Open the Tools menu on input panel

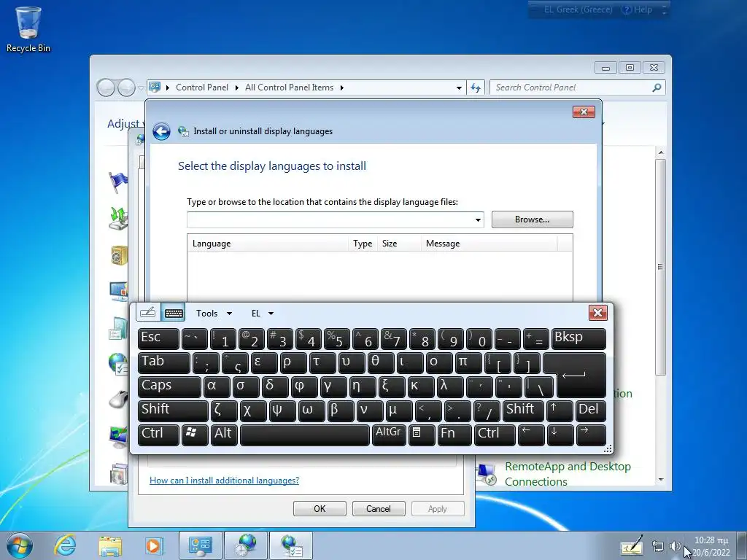coord(214,314)
